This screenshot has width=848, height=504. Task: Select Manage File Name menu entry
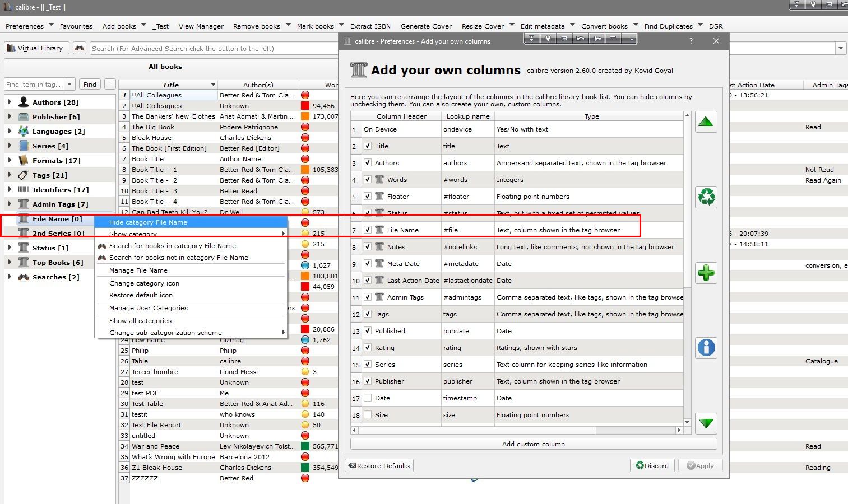point(191,270)
